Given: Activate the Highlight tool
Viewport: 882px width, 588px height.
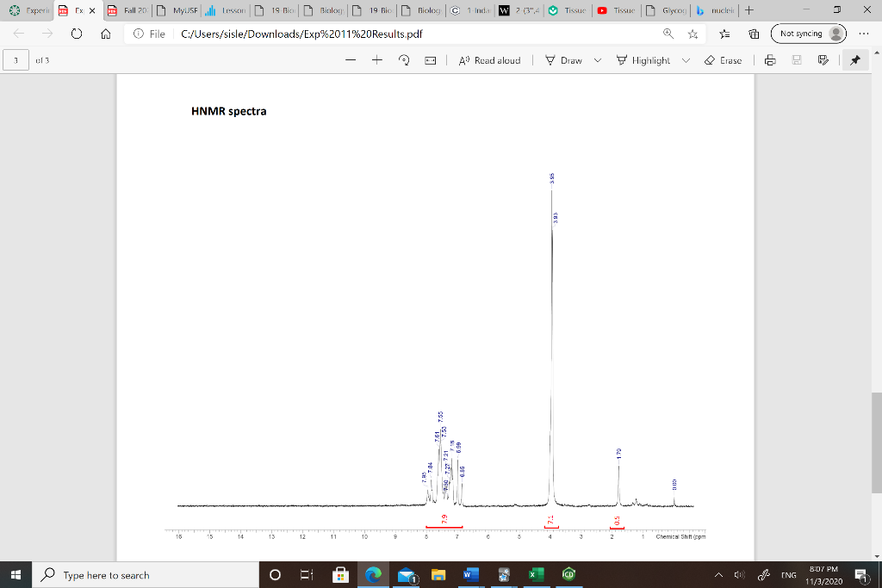Looking at the screenshot, I should pos(643,60).
